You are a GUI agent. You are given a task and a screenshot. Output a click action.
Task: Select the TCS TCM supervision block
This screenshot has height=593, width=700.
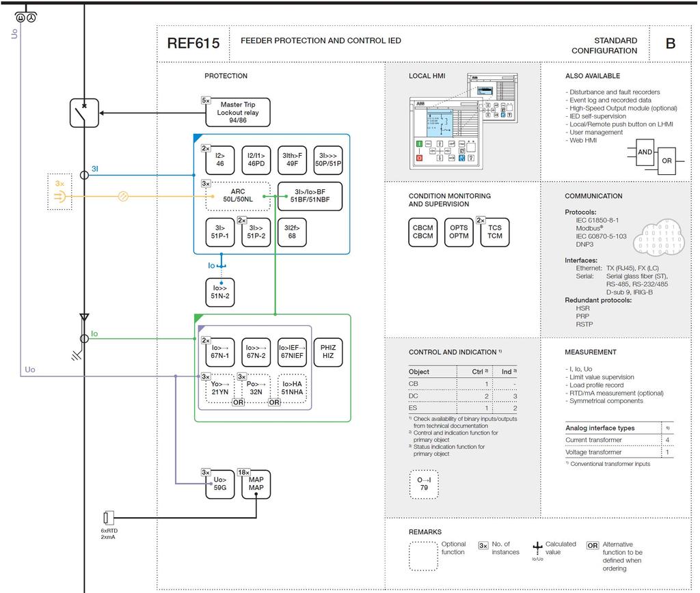pyautogui.click(x=495, y=232)
